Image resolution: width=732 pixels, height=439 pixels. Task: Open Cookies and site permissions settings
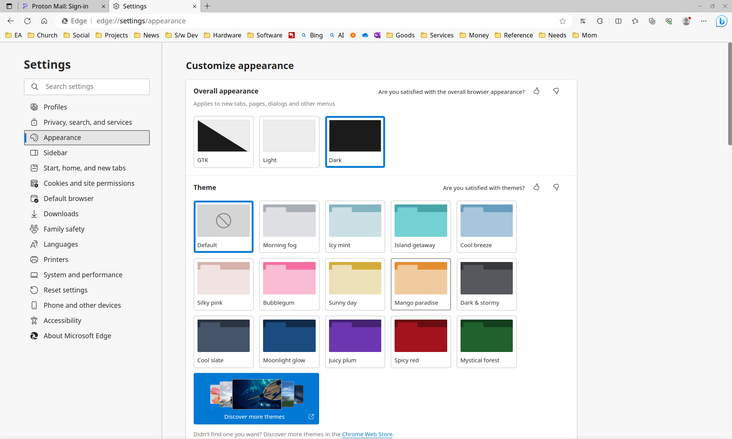tap(87, 183)
